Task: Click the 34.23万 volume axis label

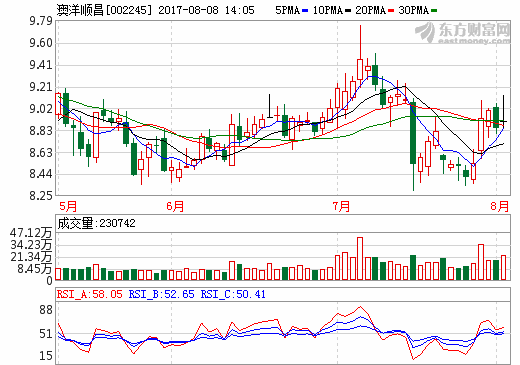Action: click(x=31, y=245)
